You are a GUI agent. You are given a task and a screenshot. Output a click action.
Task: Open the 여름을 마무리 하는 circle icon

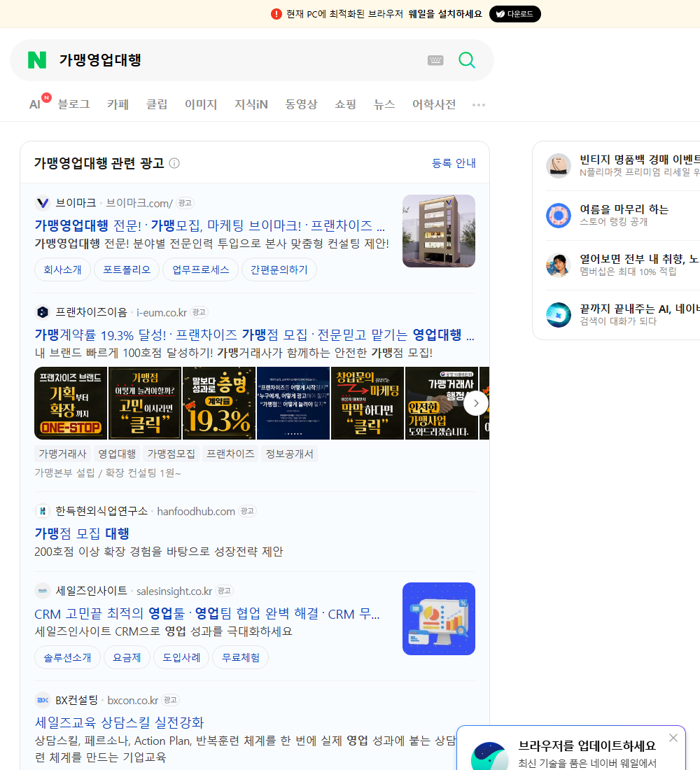pos(559,215)
